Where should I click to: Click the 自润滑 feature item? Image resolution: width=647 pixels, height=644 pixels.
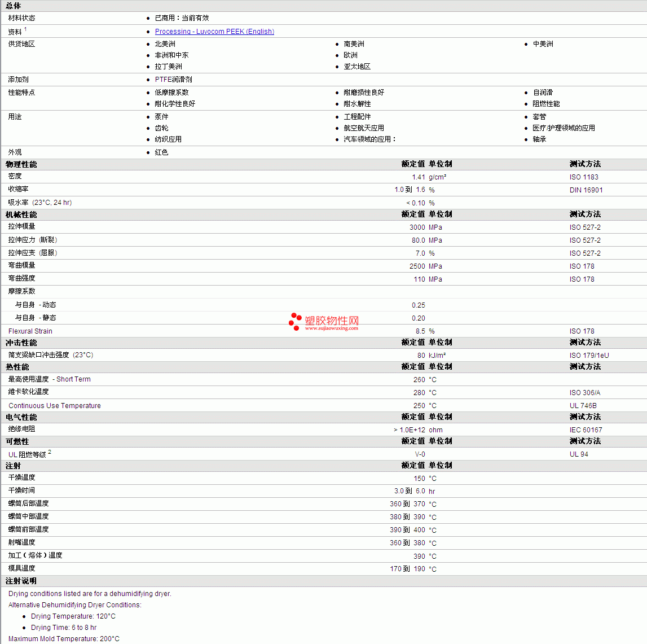point(543,93)
